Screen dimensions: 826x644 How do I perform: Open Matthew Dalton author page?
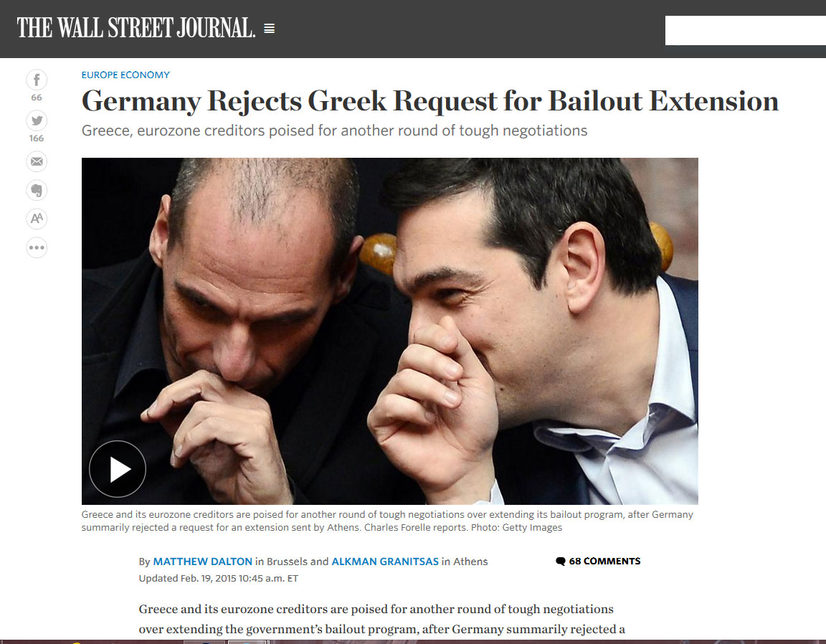pos(202,562)
